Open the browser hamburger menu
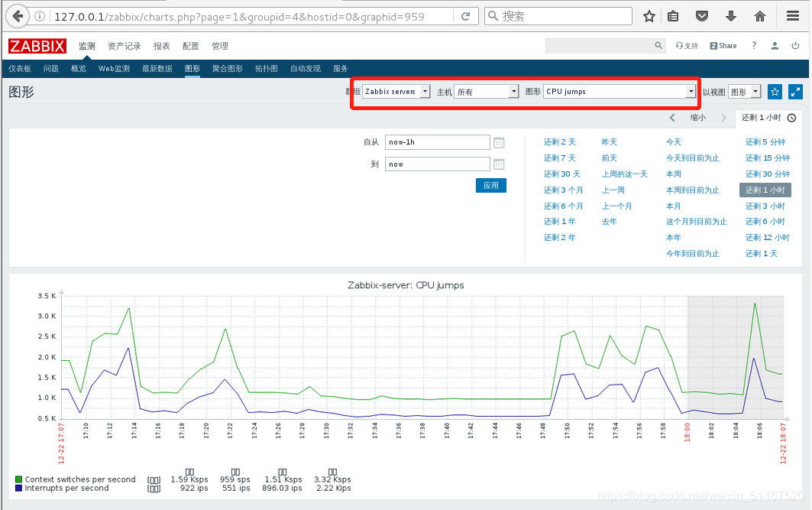812x510 pixels. (x=792, y=16)
